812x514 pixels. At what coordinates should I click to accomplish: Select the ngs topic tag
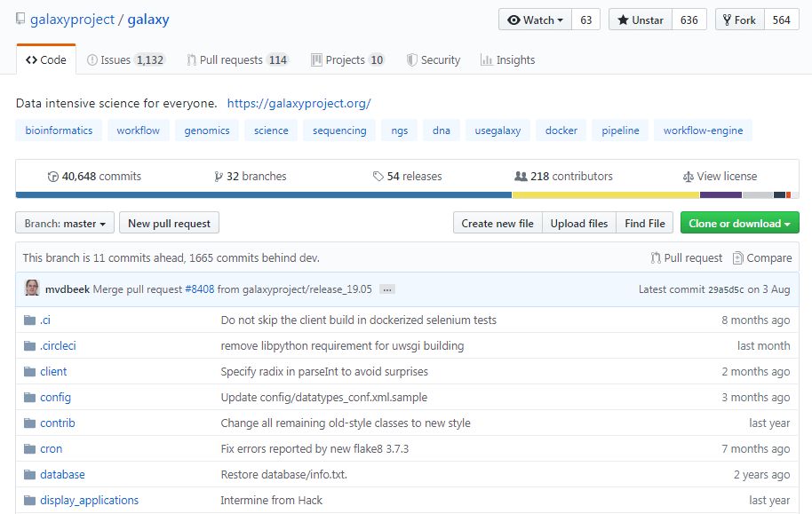click(x=399, y=130)
